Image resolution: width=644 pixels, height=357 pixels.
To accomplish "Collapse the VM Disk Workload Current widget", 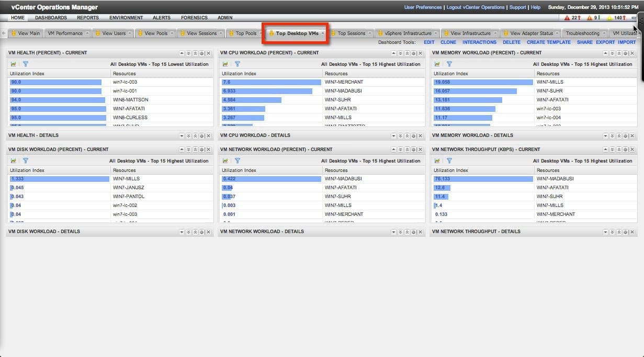I will click(182, 149).
